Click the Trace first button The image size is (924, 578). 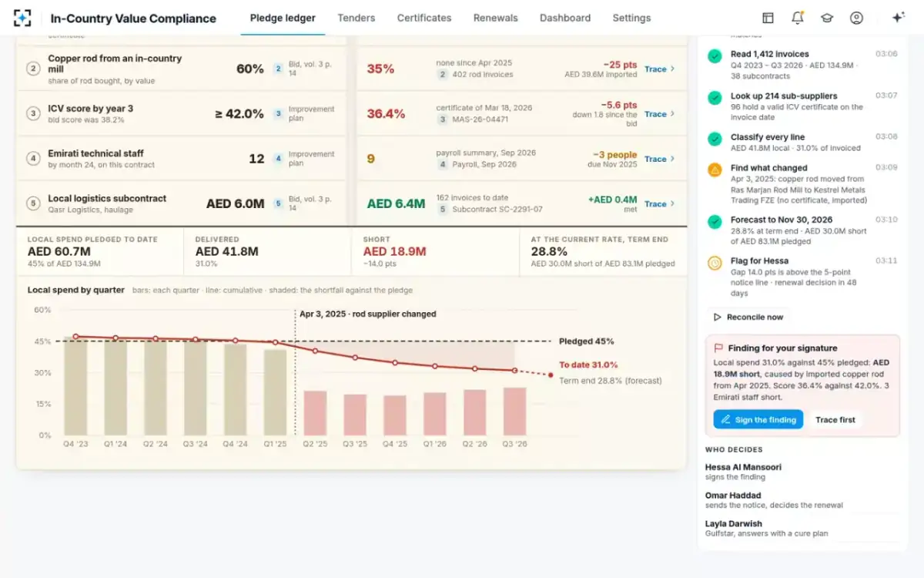[x=835, y=419]
